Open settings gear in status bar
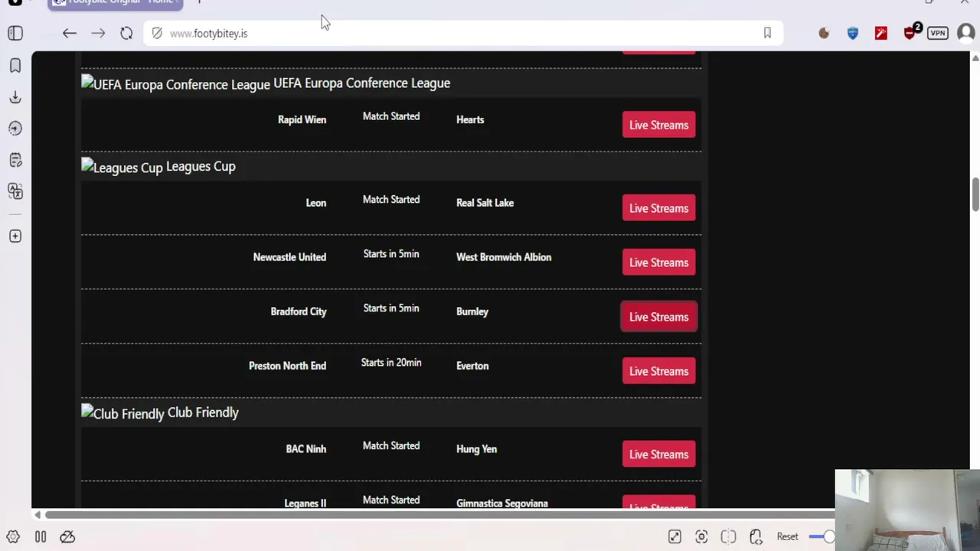 13,537
